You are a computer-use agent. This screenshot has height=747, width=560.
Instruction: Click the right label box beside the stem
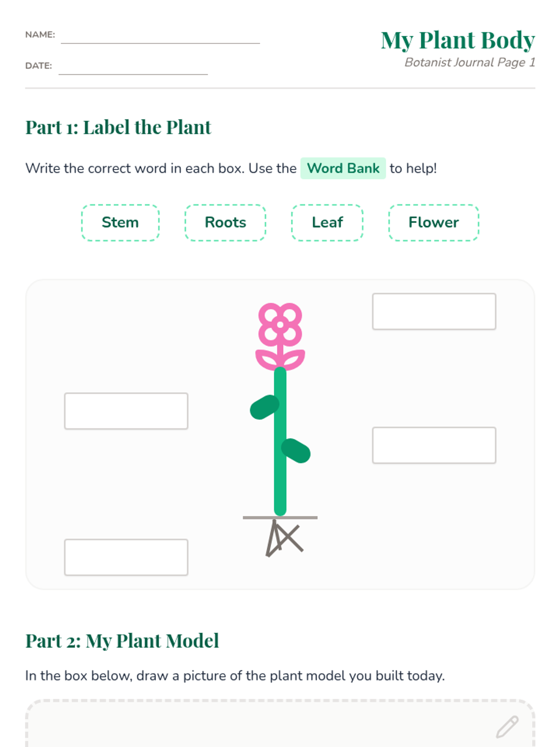pyautogui.click(x=434, y=445)
